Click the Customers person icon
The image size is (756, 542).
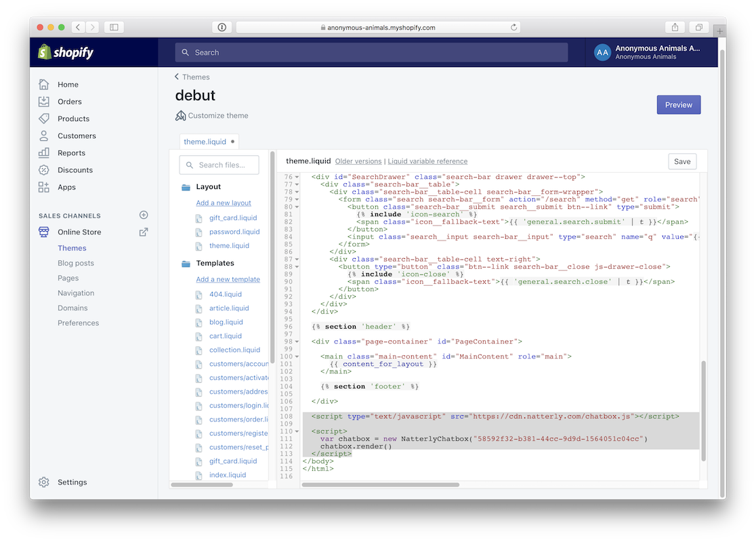coord(44,135)
